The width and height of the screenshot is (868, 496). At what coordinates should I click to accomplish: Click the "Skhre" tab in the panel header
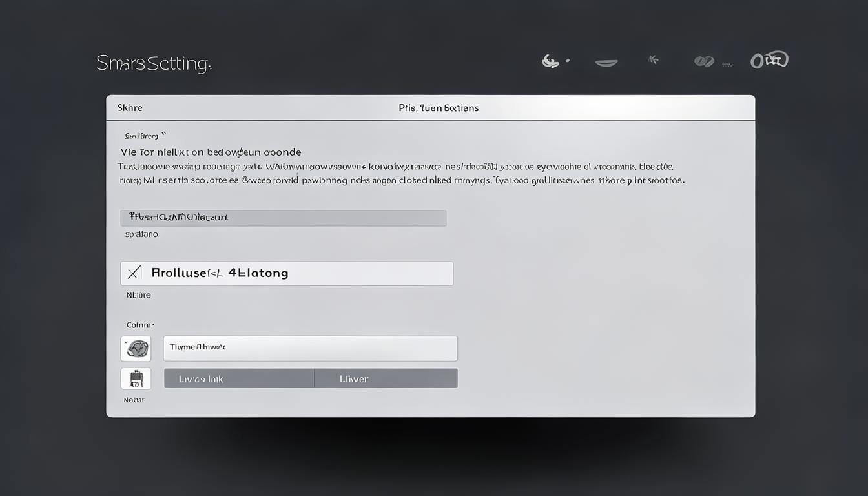[x=130, y=108]
